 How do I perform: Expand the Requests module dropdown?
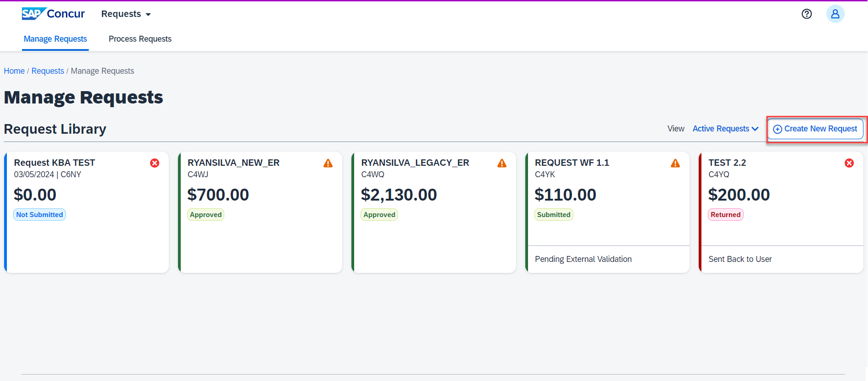[x=126, y=14]
